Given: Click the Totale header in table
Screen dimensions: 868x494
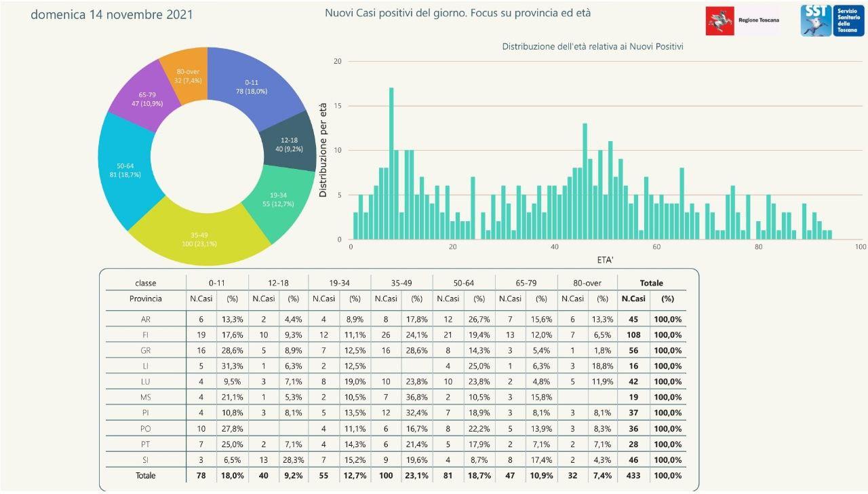Looking at the screenshot, I should 651,283.
